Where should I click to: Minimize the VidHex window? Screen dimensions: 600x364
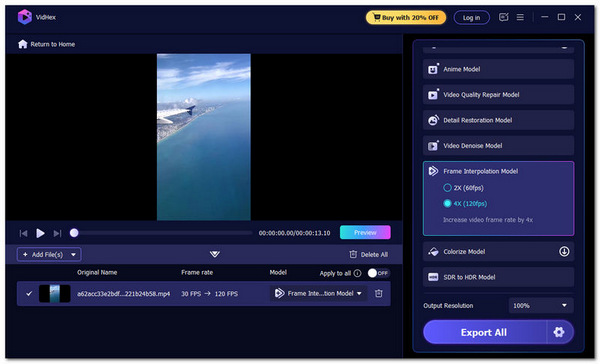click(545, 17)
